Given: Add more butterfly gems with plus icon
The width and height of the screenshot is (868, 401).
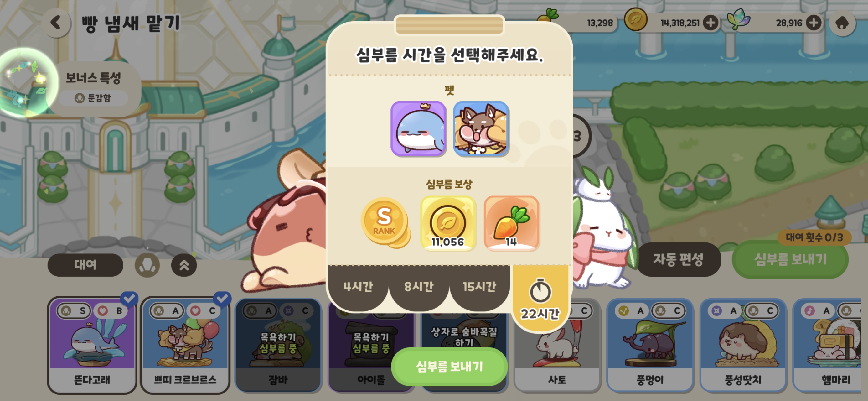Looking at the screenshot, I should tap(814, 23).
